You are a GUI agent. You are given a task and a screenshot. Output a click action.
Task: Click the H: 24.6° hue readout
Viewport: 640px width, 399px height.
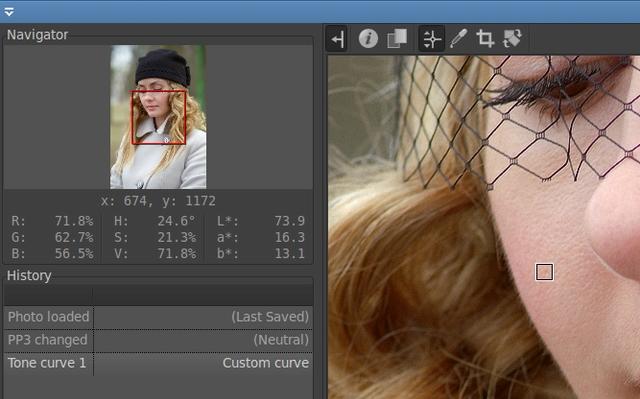(155, 221)
